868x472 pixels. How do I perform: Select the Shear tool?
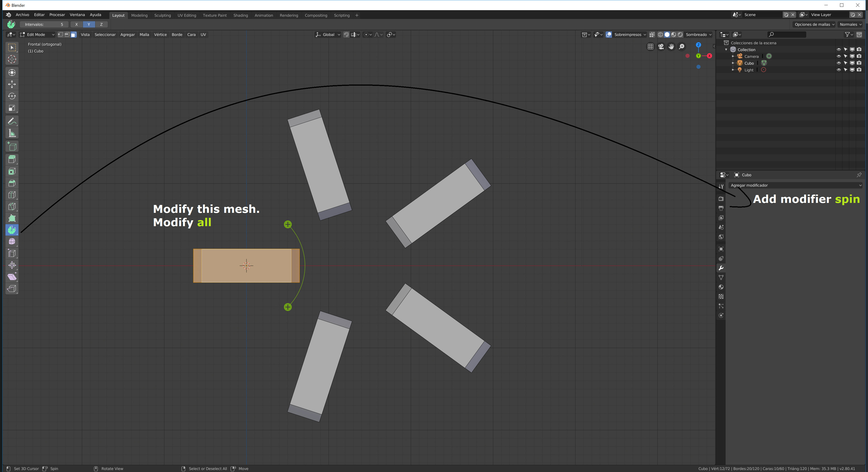12,277
